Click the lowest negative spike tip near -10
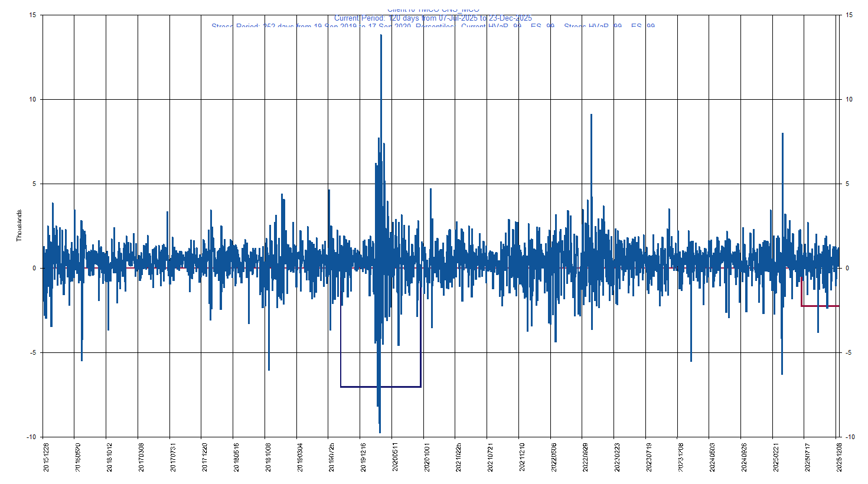The height and width of the screenshot is (484, 868). pyautogui.click(x=380, y=432)
